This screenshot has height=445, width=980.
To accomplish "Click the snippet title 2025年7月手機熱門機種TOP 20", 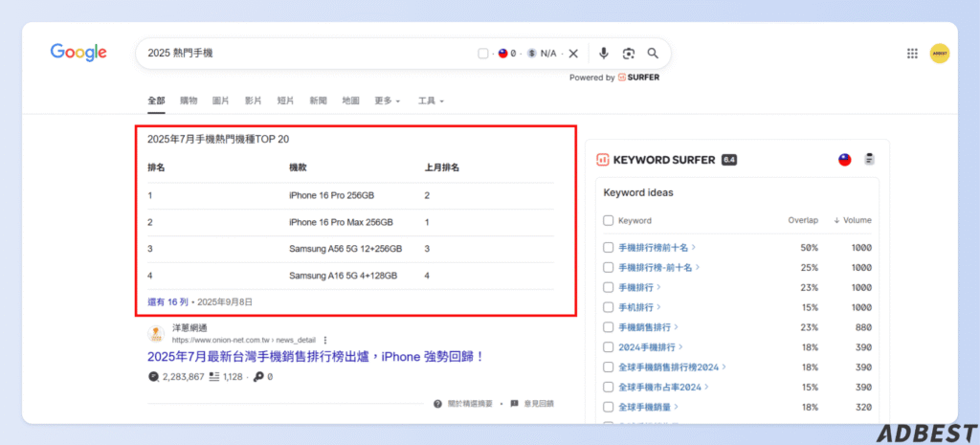I will (x=218, y=140).
